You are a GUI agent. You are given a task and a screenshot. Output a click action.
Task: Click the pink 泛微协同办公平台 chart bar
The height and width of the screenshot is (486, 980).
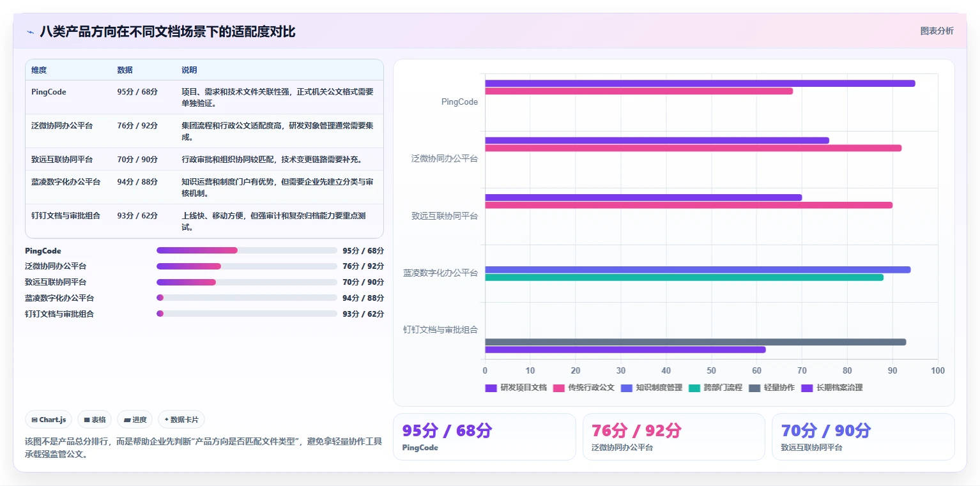click(693, 148)
